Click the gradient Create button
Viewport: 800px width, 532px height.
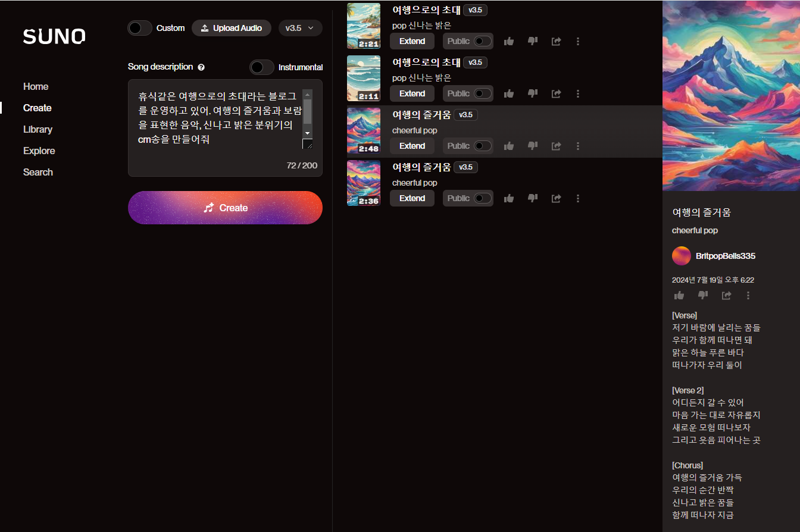pos(225,208)
